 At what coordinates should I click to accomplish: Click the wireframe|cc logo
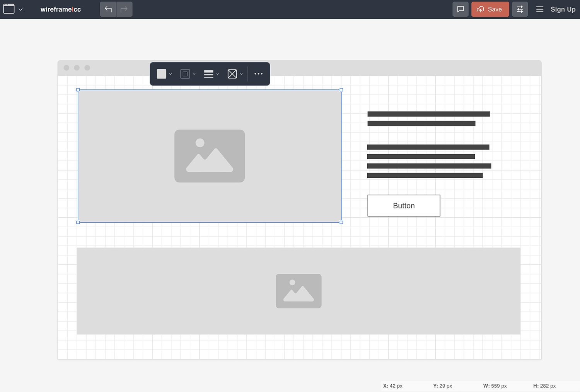tap(61, 9)
